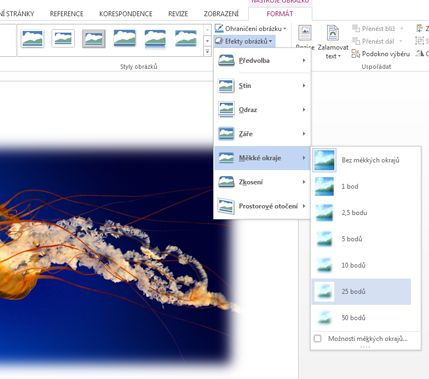Click the Záře menu icon

point(226,134)
